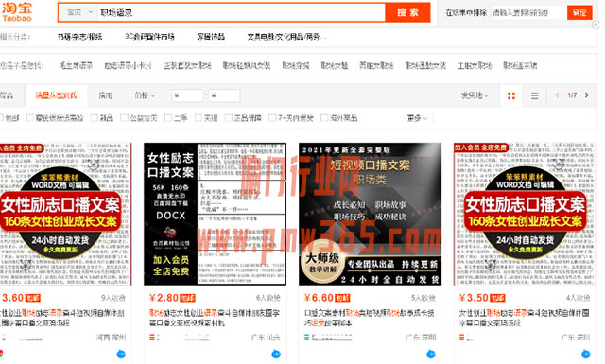Viewport: 605px width, 364px height.
Task: Open the 发货地 shipping location dropdown
Action: tap(475, 95)
